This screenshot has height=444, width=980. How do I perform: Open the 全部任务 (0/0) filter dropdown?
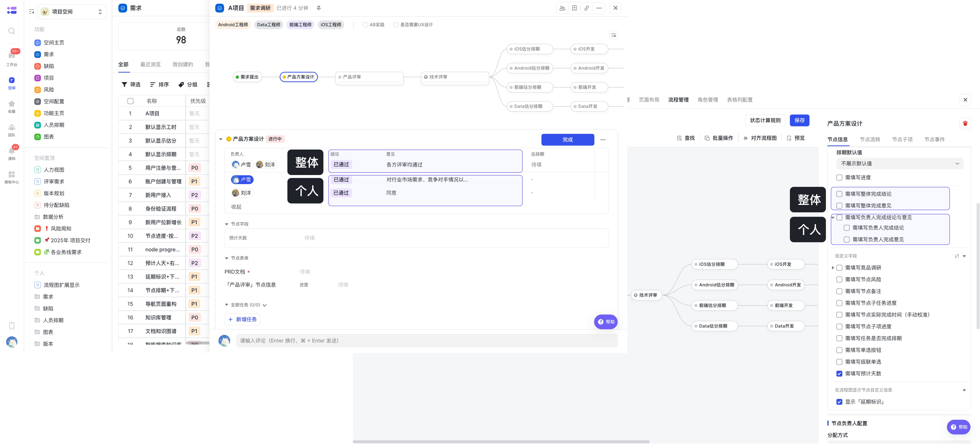pyautogui.click(x=264, y=305)
